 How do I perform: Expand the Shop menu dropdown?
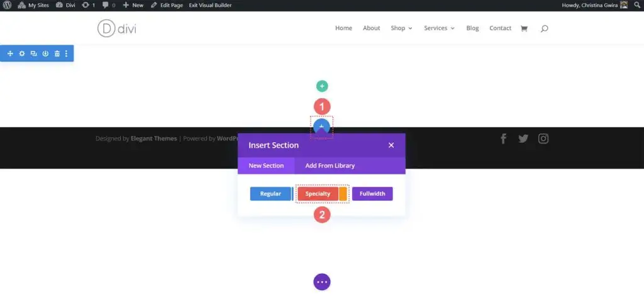pyautogui.click(x=401, y=28)
